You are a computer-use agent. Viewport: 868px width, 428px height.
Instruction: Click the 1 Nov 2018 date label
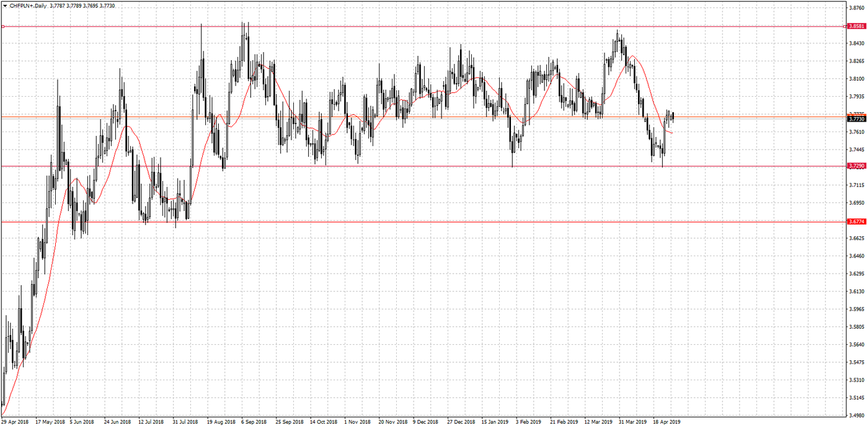(x=357, y=422)
